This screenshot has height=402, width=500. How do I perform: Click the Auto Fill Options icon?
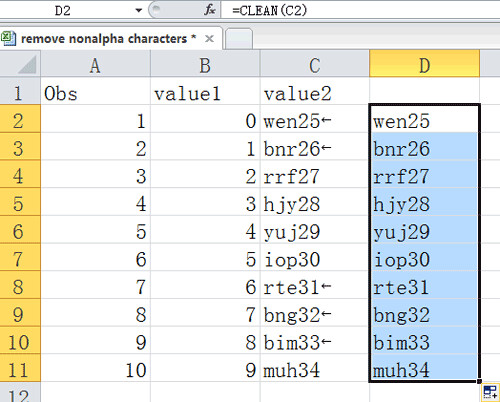click(x=490, y=392)
